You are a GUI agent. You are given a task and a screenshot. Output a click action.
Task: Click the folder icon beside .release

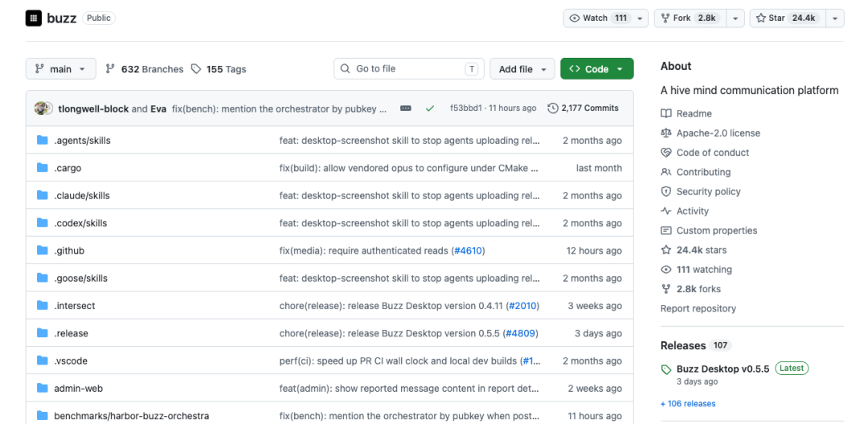click(x=42, y=333)
